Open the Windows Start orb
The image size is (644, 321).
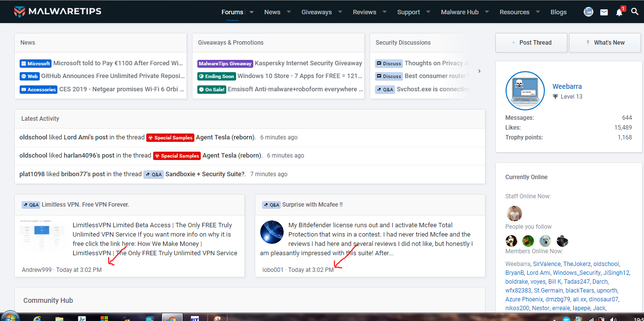click(x=10, y=317)
